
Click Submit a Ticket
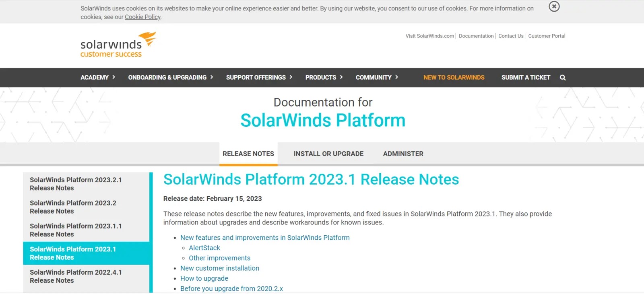pyautogui.click(x=526, y=77)
